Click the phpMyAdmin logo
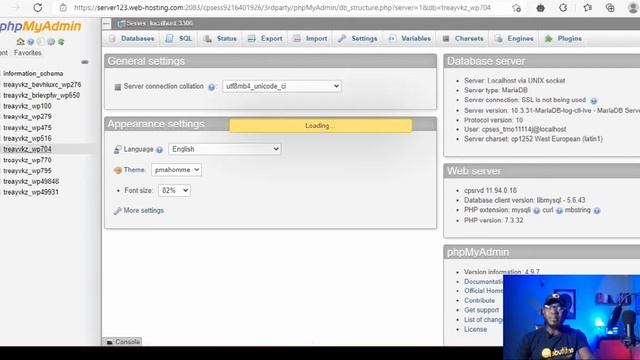Viewport: 640px width, 360px height. (x=40, y=27)
